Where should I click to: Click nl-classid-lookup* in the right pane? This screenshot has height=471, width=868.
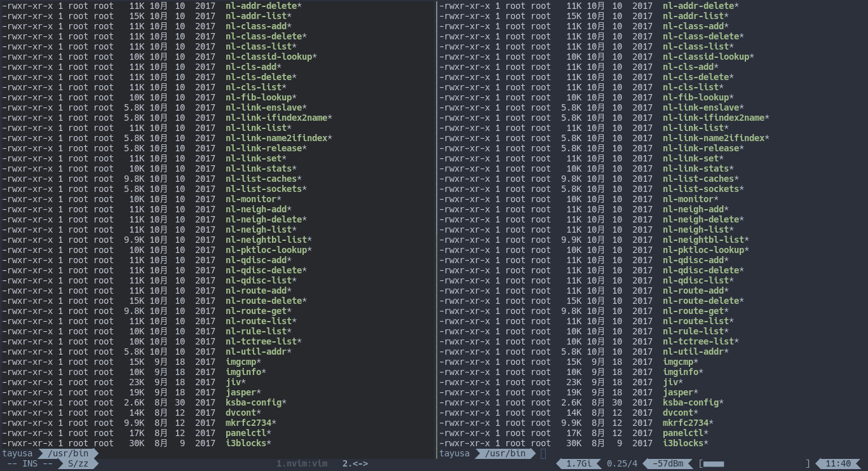pos(709,57)
